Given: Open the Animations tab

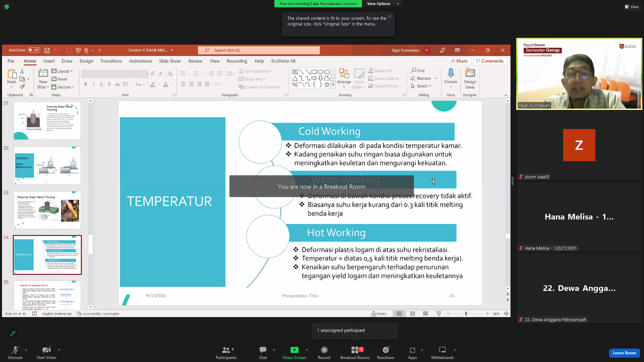Looking at the screenshot, I should click(141, 61).
